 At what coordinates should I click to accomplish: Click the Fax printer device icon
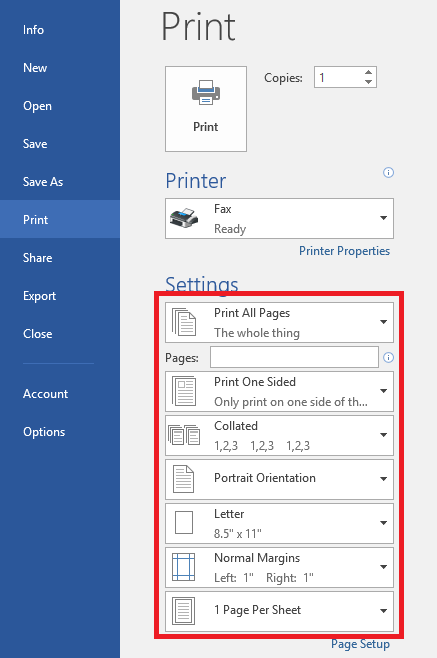pyautogui.click(x=184, y=218)
